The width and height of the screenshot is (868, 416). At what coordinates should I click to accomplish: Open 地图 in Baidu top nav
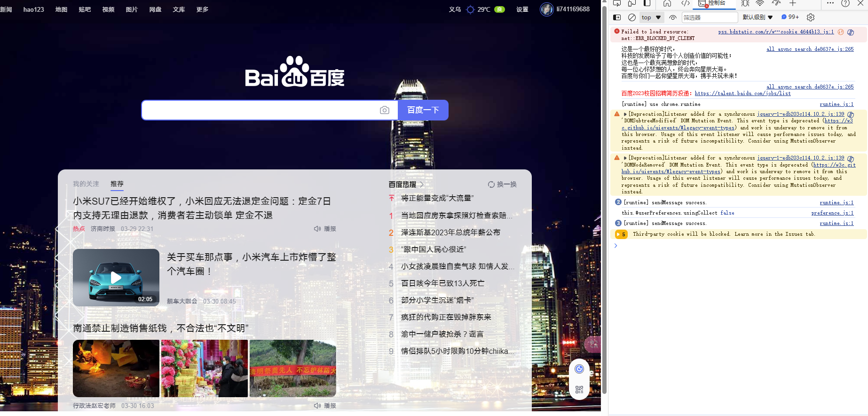point(61,9)
